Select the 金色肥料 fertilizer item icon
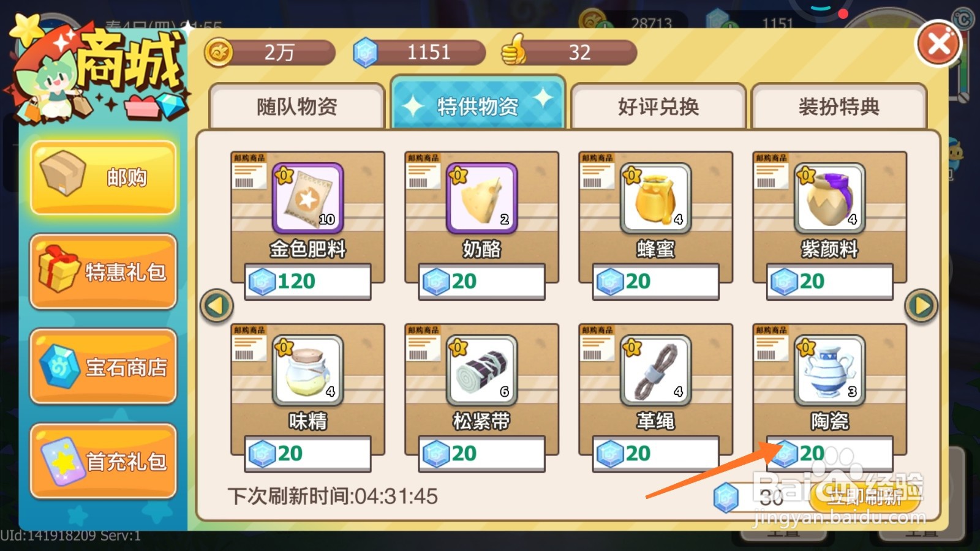Image resolution: width=980 pixels, height=551 pixels. (307, 198)
